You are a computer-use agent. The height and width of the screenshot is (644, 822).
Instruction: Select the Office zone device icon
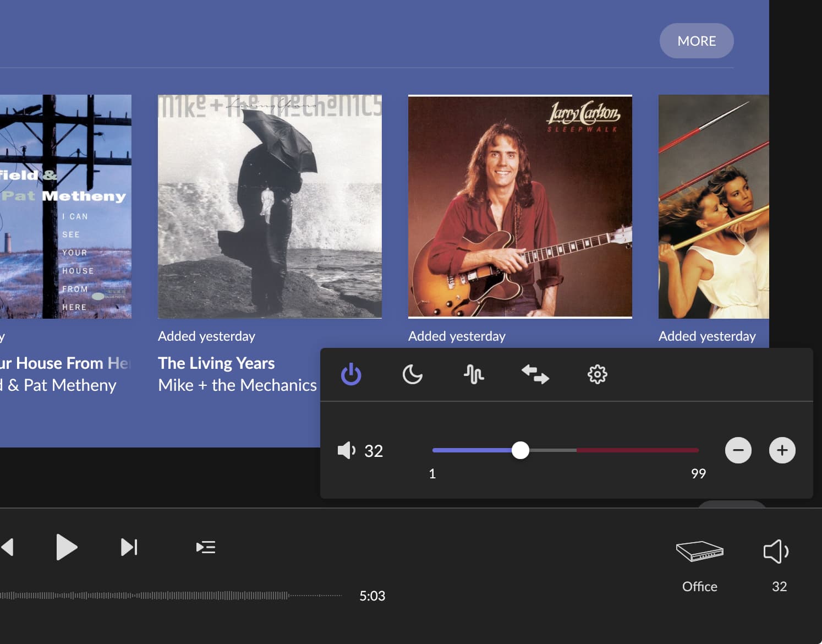coord(699,551)
